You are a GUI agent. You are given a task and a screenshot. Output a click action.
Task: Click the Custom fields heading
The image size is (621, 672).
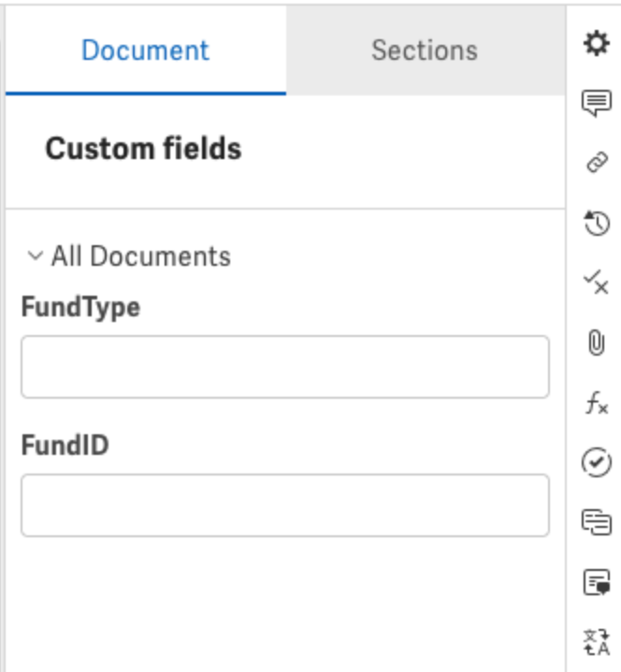(143, 149)
